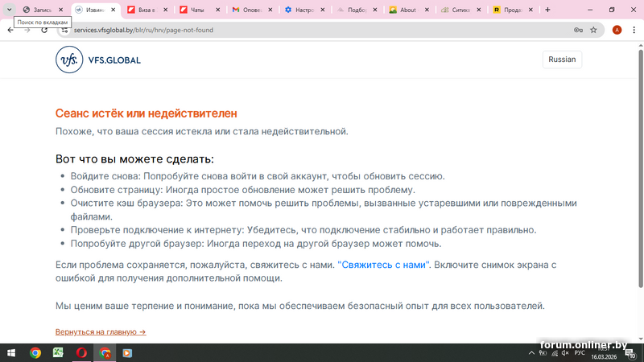
Task: Switch to the Настройки settings tab
Action: pos(304,10)
